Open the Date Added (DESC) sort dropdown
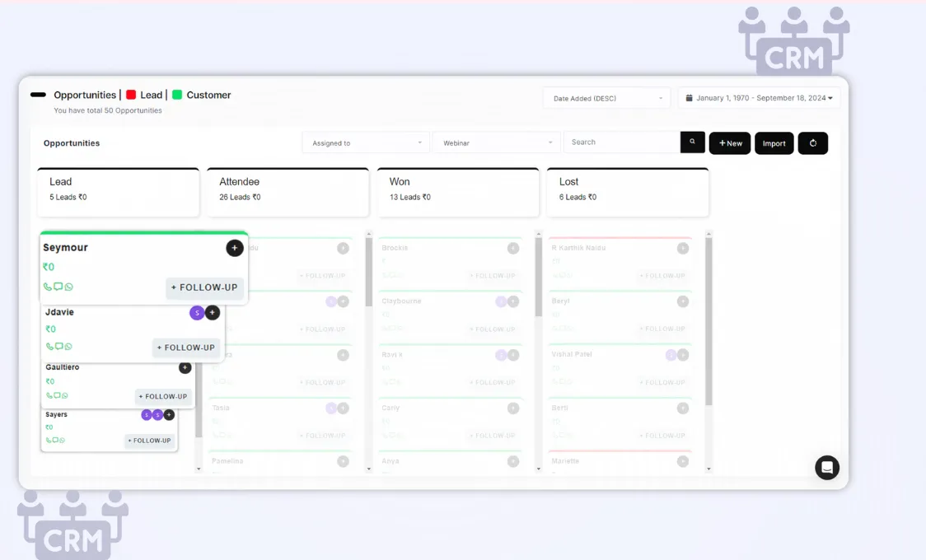This screenshot has height=560, width=926. 607,99
